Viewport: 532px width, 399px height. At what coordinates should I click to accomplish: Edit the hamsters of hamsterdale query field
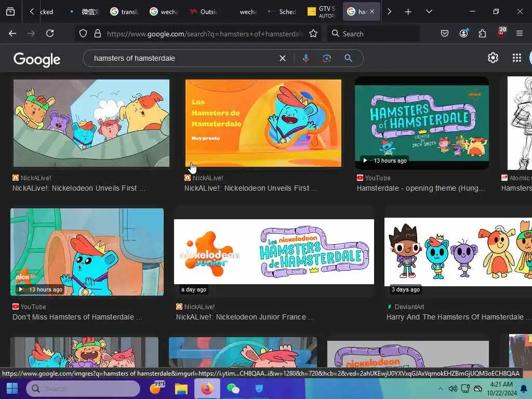point(183,58)
